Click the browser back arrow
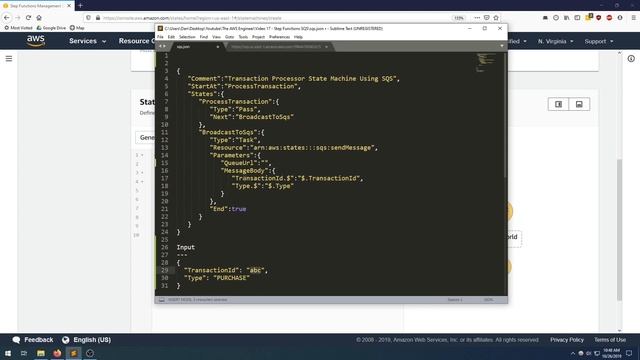Screen dimensions: 640x360 tap(7, 18)
